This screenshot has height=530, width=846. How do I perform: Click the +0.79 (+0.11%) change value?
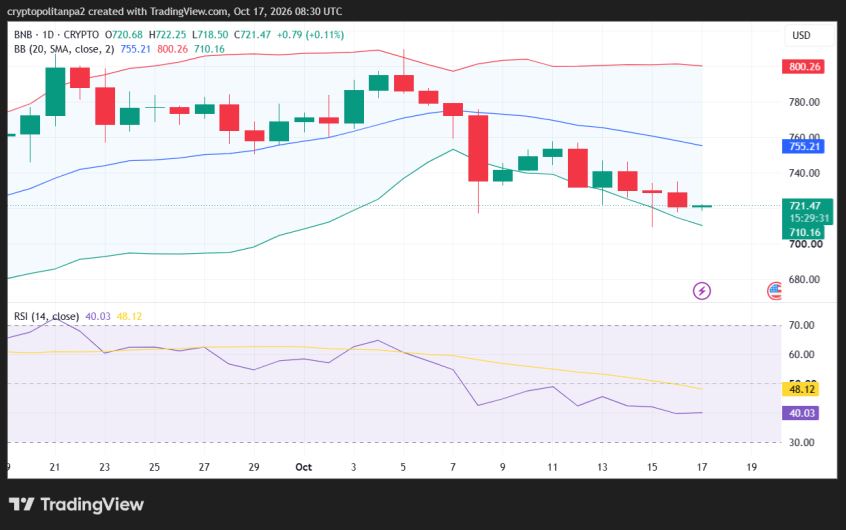coord(310,35)
